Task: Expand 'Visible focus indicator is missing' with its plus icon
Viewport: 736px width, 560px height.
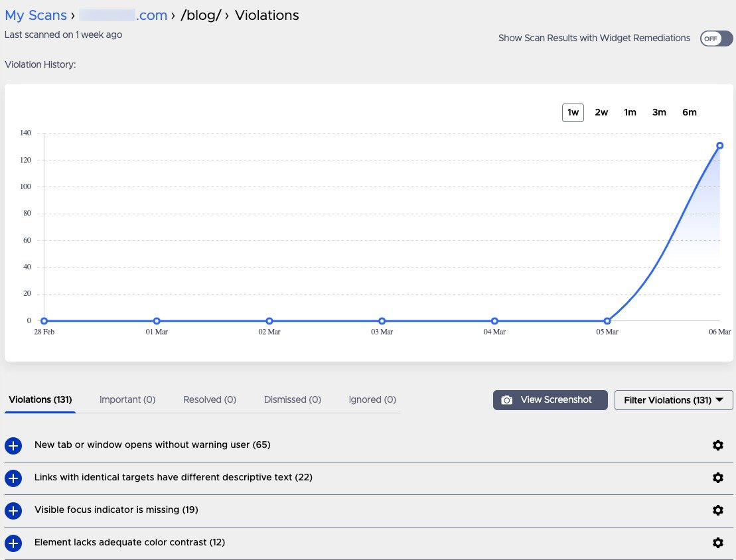Action: coord(13,511)
